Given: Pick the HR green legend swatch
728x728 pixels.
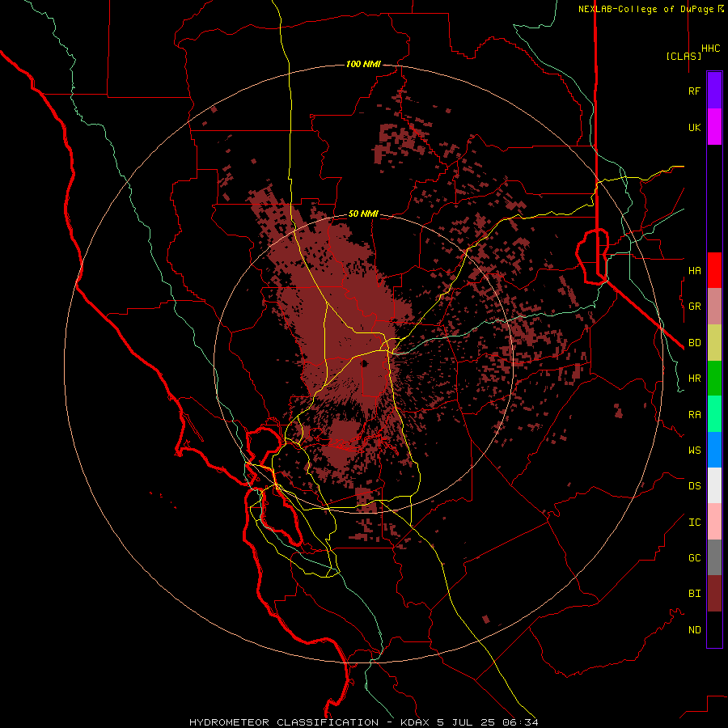Looking at the screenshot, I should [x=714, y=378].
